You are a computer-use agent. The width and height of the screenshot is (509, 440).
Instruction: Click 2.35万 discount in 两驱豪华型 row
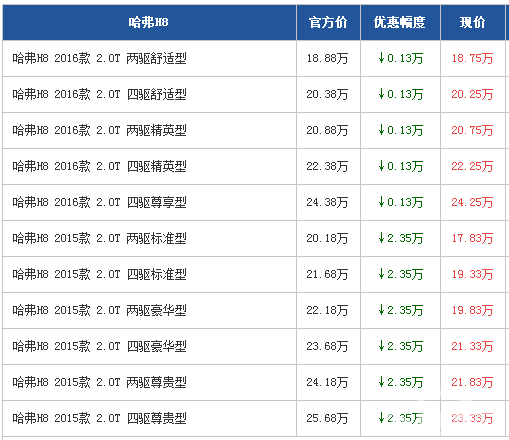coord(401,310)
